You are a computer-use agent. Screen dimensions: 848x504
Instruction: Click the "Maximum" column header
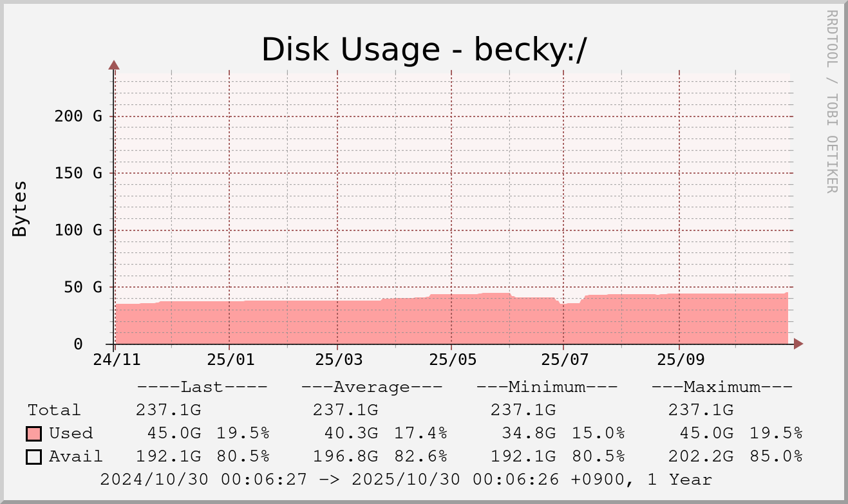coord(722,387)
